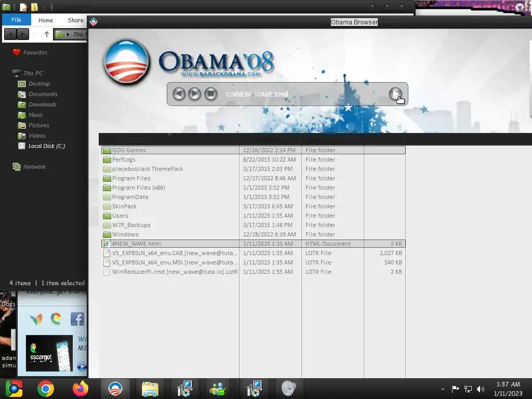Click the Obama Browser forward button
This screenshot has width=532, height=399.
194,94
